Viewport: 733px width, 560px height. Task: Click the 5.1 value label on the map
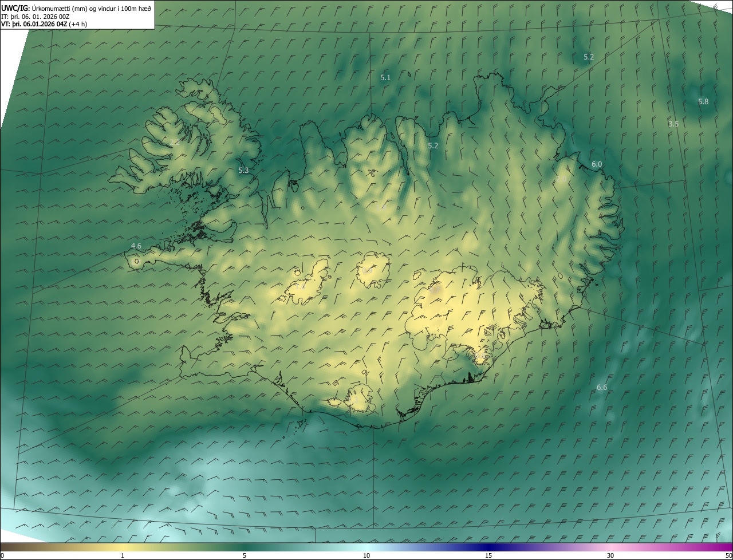(x=385, y=77)
